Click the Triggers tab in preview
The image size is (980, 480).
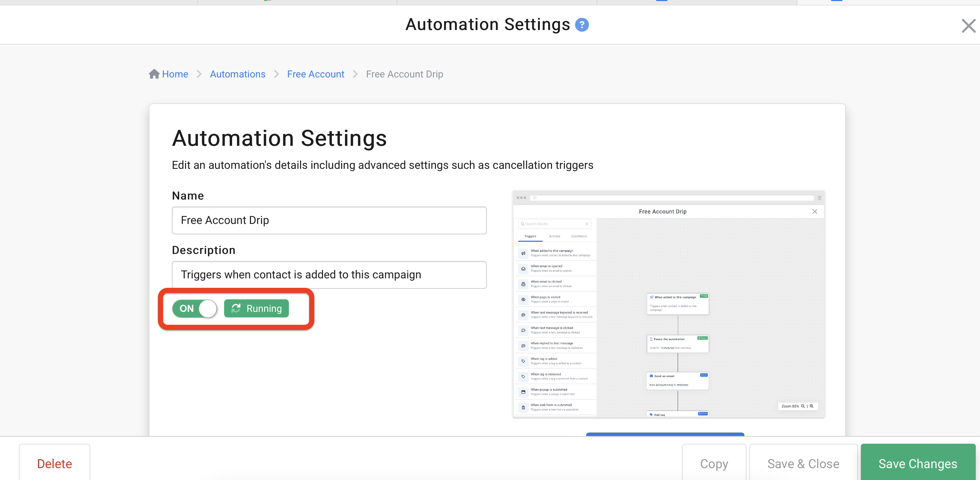pyautogui.click(x=530, y=237)
